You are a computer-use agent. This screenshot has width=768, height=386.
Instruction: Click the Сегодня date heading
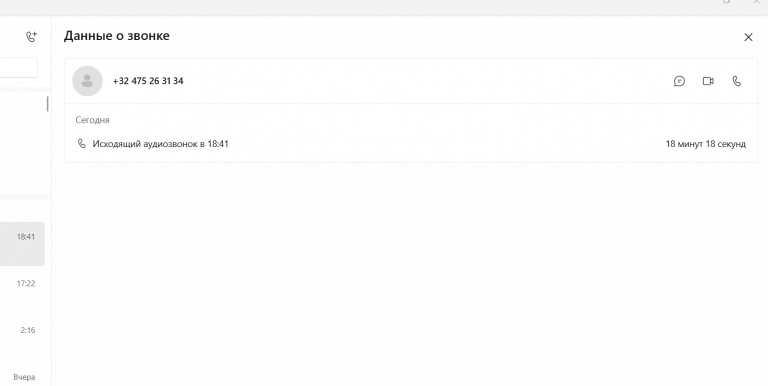click(93, 120)
